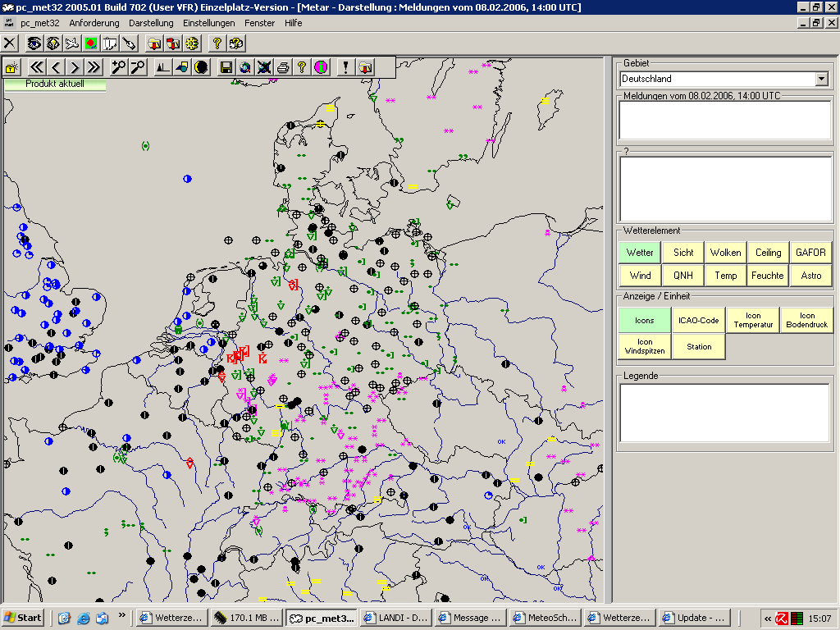Go to next report with right arrow
The width and height of the screenshot is (840, 630).
point(75,67)
